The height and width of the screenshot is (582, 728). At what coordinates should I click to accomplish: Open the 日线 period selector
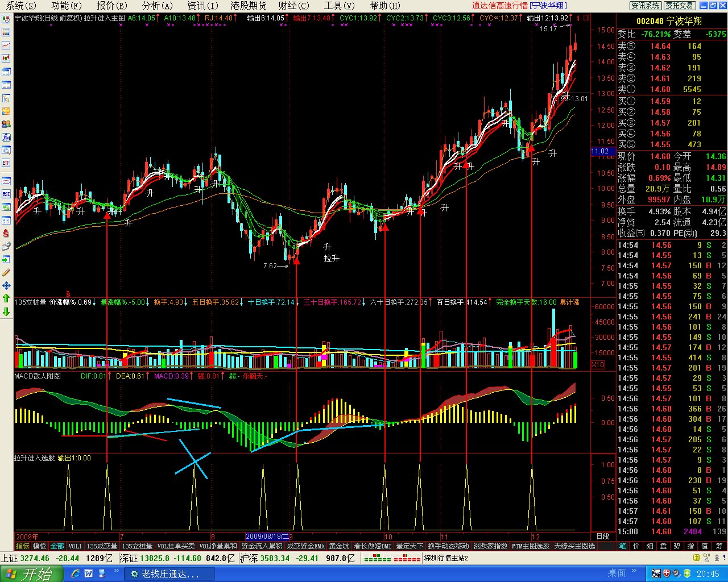pyautogui.click(x=603, y=536)
